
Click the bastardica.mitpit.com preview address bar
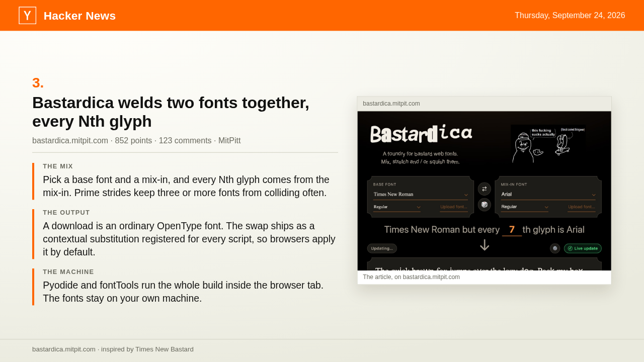[484, 104]
